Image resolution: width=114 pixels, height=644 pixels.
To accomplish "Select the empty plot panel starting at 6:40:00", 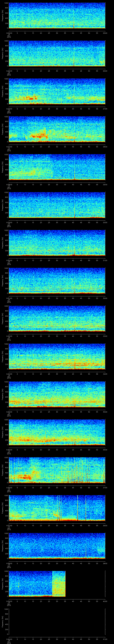I will (x=57, y=621).
